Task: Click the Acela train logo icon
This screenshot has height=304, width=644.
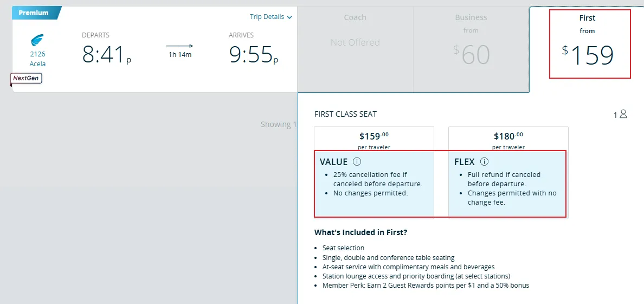Action: [x=37, y=40]
